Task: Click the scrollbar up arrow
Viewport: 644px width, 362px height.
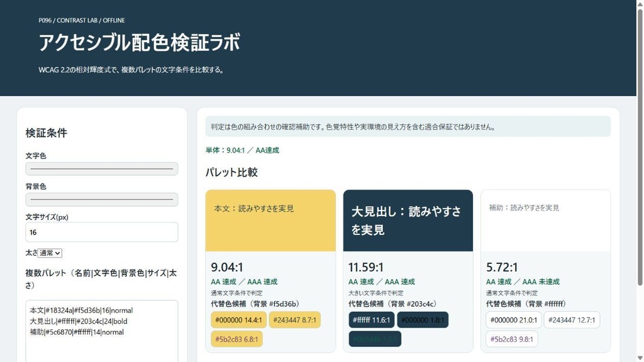Action: 640,3
